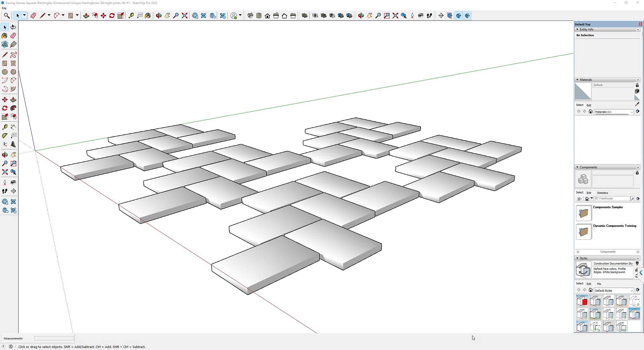
Task: Pick the Paint Bucket tool in left toolbar
Action: click(x=5, y=36)
